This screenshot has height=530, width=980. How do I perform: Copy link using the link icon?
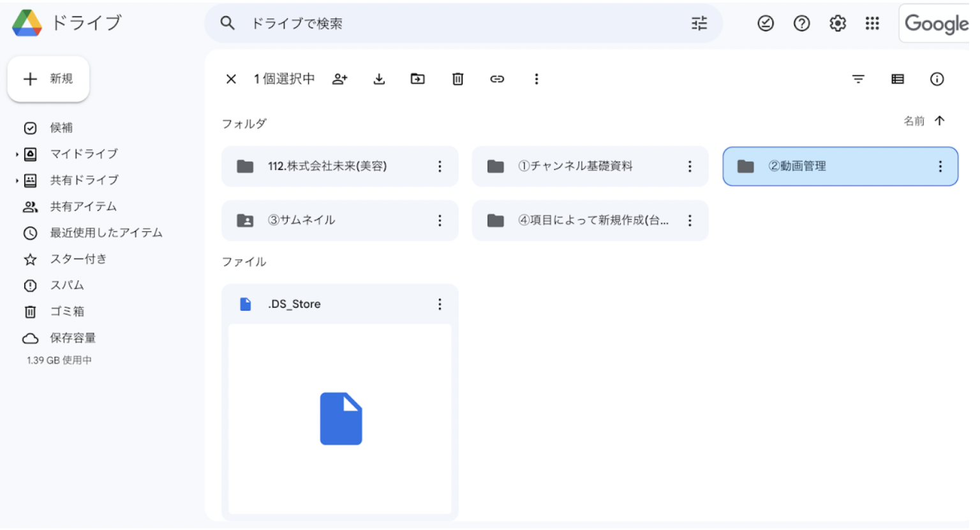(x=497, y=79)
